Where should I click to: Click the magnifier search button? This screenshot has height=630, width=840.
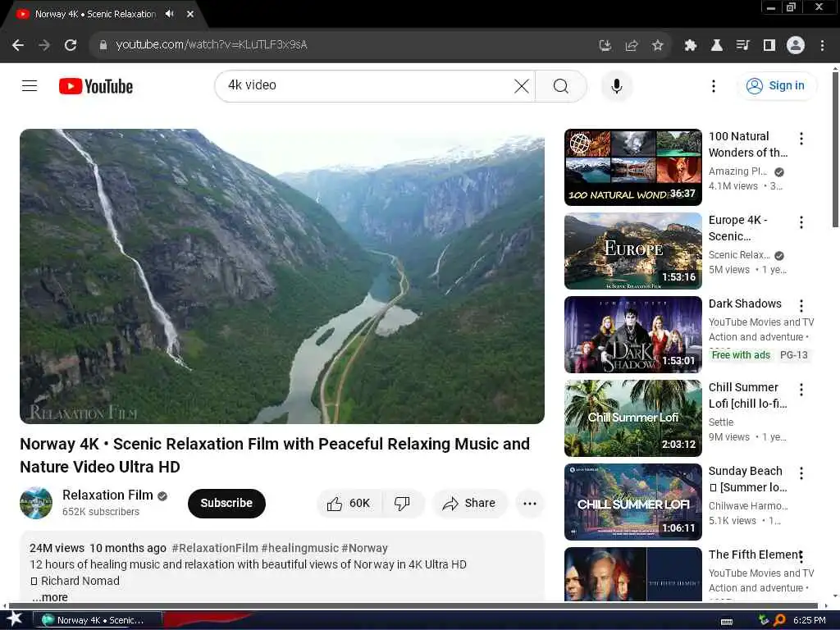click(x=561, y=85)
